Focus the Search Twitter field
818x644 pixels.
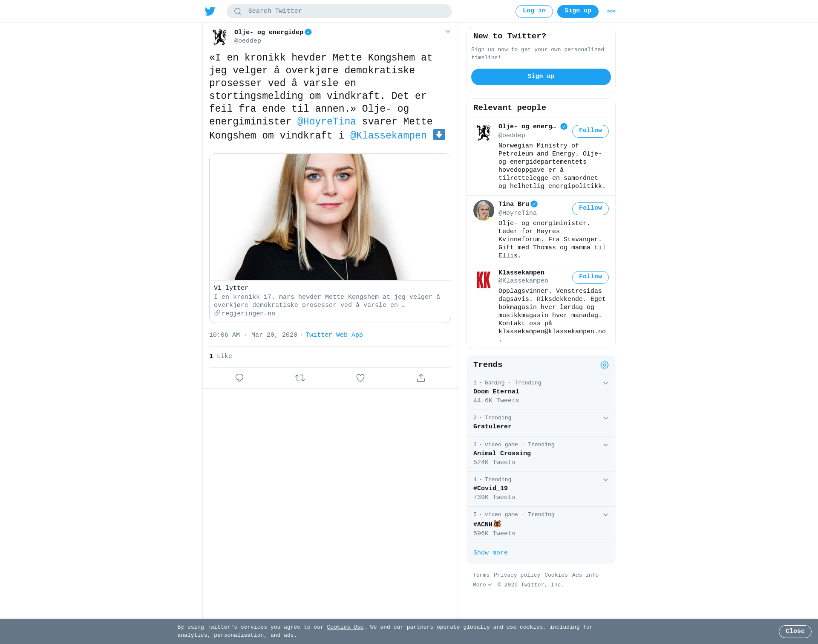pyautogui.click(x=339, y=12)
